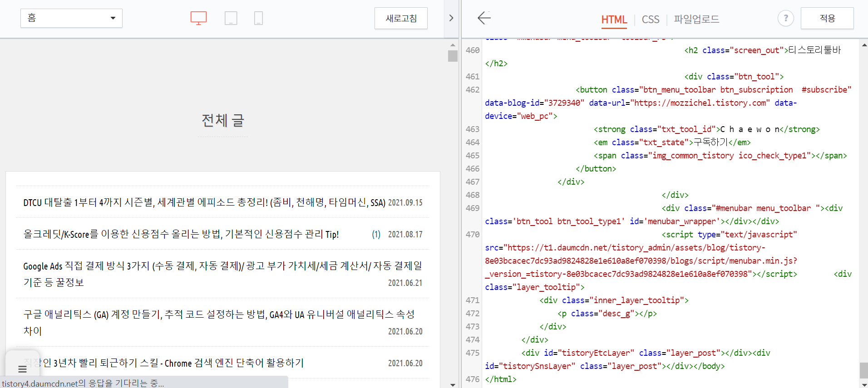868x388 pixels.
Task: Click the 전체 글 heading
Action: pyautogui.click(x=223, y=120)
